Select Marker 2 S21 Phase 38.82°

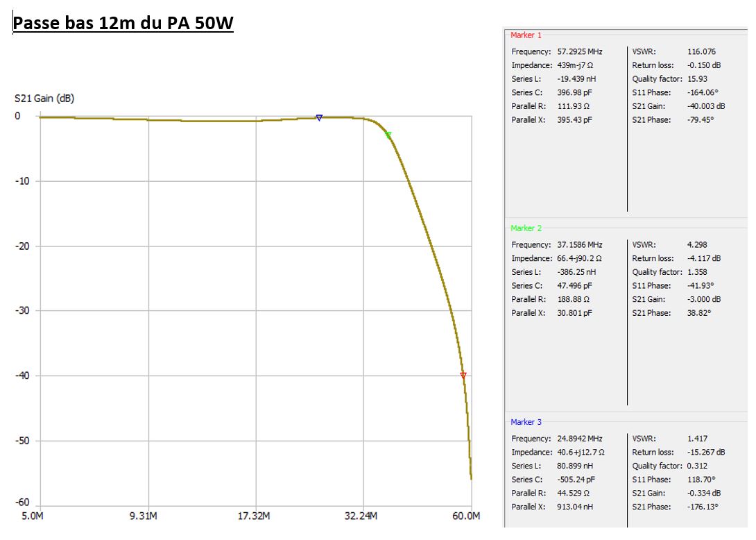(x=699, y=313)
